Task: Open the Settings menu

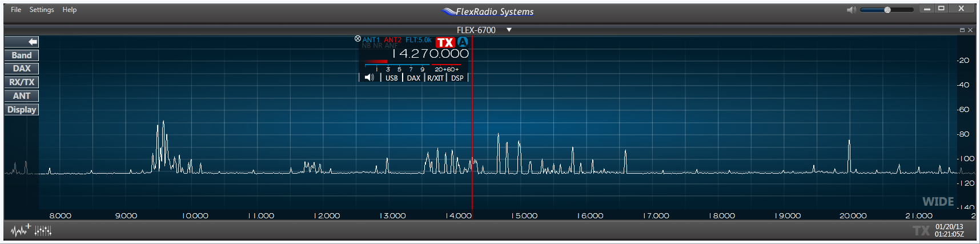Action: click(42, 10)
